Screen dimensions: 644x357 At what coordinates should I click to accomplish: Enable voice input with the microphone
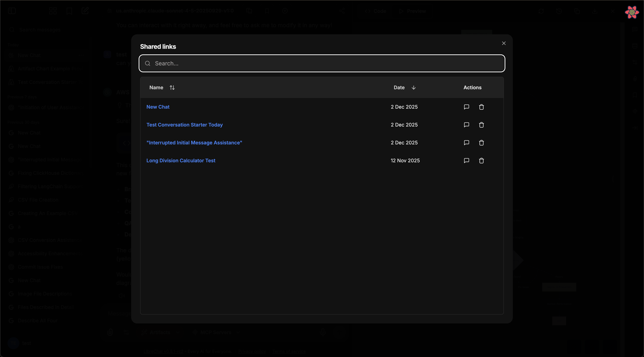coord(323,332)
